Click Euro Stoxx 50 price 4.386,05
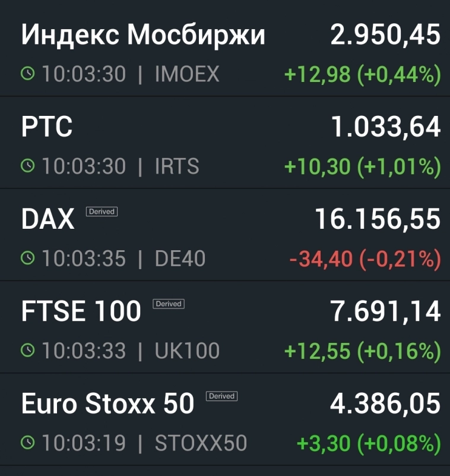Image resolution: width=450 pixels, height=476 pixels. [x=385, y=404]
